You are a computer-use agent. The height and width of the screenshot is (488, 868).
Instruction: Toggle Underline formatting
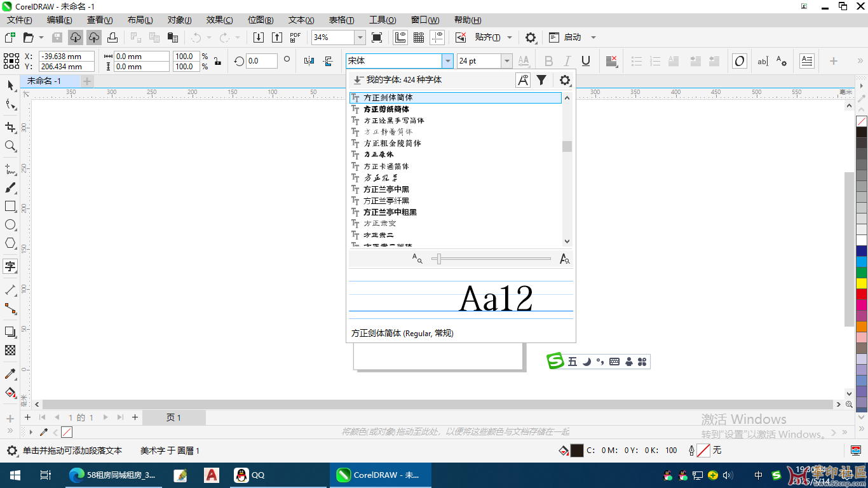(586, 61)
